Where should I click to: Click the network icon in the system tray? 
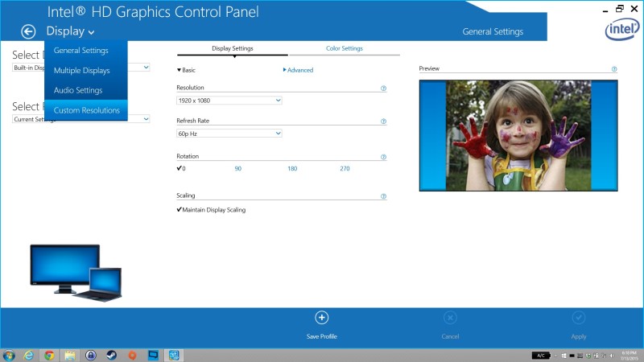pyautogui.click(x=605, y=356)
